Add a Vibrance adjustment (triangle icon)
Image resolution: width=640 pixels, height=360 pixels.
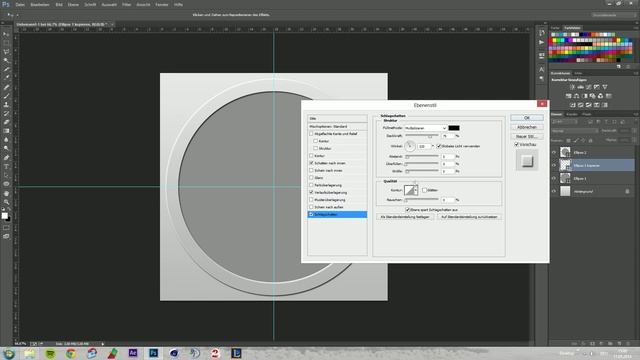[605, 87]
